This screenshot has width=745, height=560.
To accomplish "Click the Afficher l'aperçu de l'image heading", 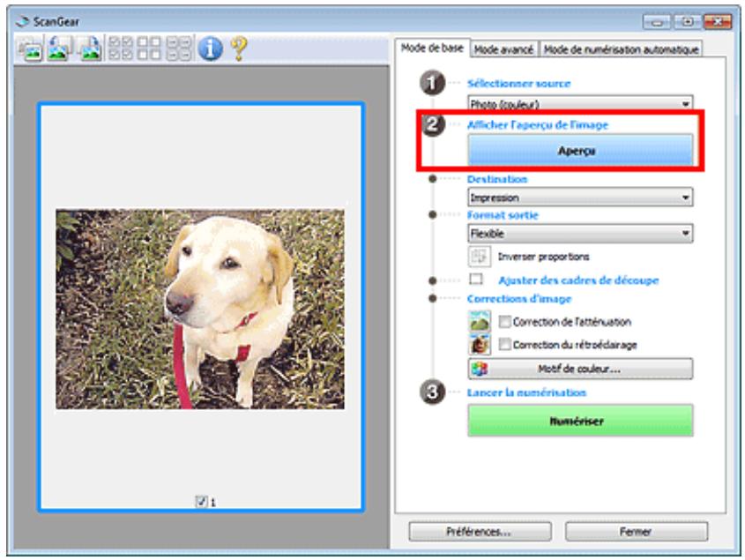I will pos(537,125).
